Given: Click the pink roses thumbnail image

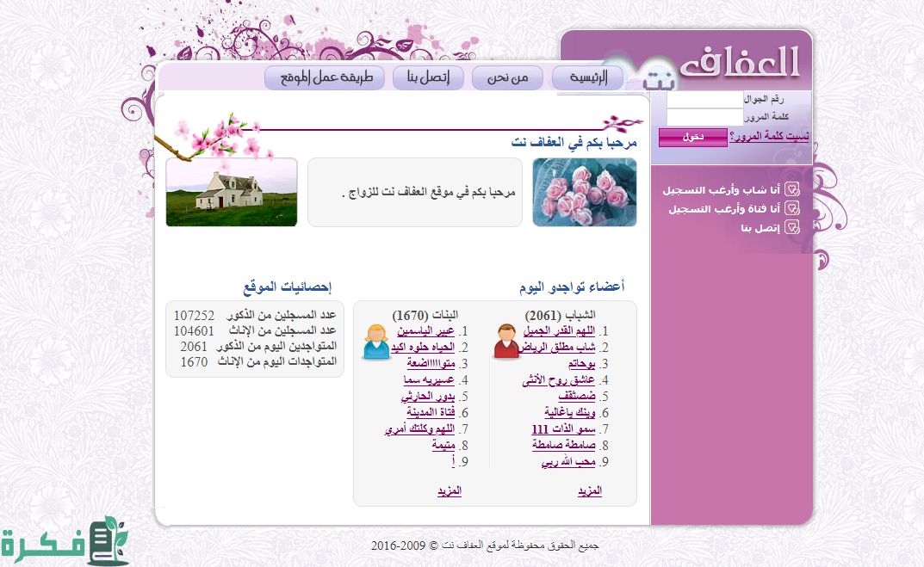Looking at the screenshot, I should pos(584,192).
